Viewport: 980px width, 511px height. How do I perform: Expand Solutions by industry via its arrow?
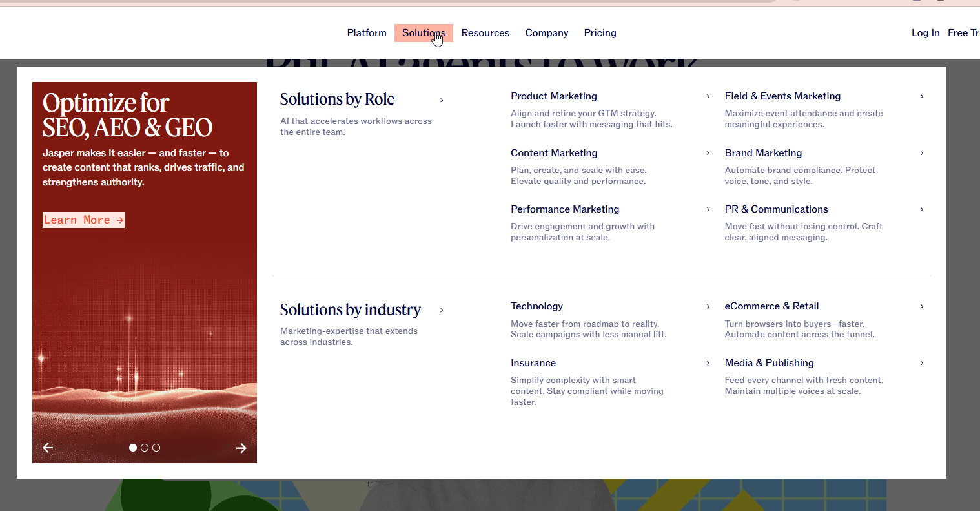pyautogui.click(x=442, y=310)
